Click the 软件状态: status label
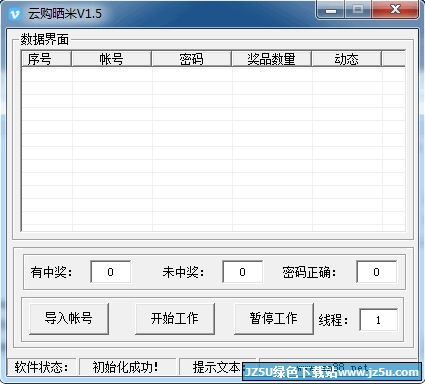 42,367
